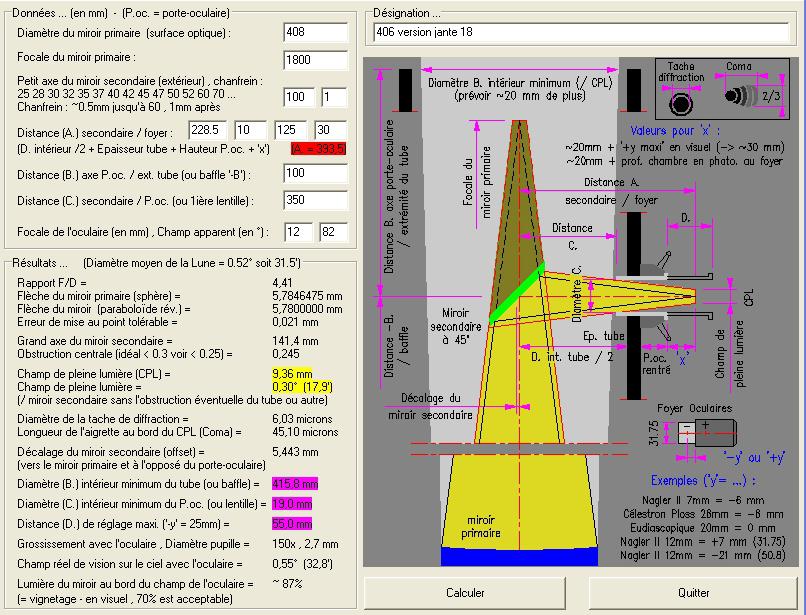Select the primary mirror diameter field 408

[x=316, y=32]
